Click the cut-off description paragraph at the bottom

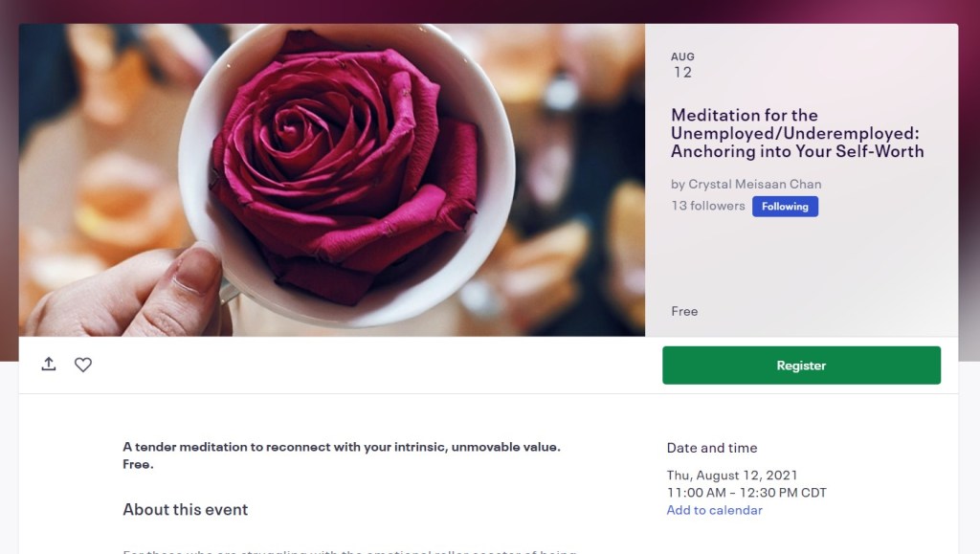point(349,550)
